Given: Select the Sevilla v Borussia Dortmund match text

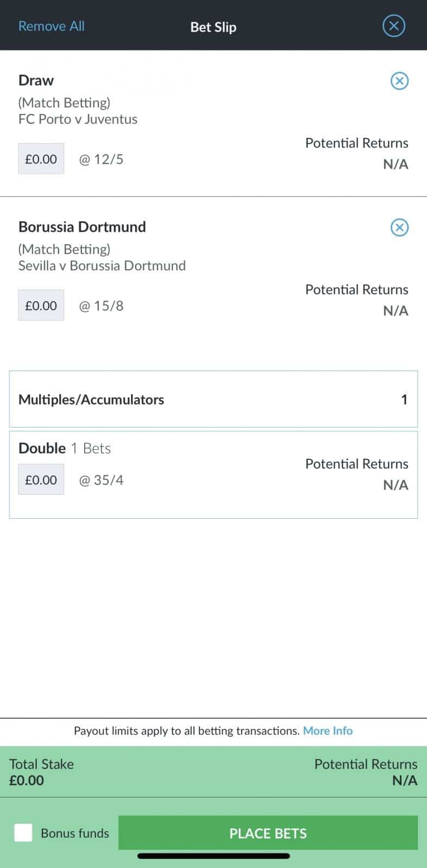Looking at the screenshot, I should pos(102,265).
